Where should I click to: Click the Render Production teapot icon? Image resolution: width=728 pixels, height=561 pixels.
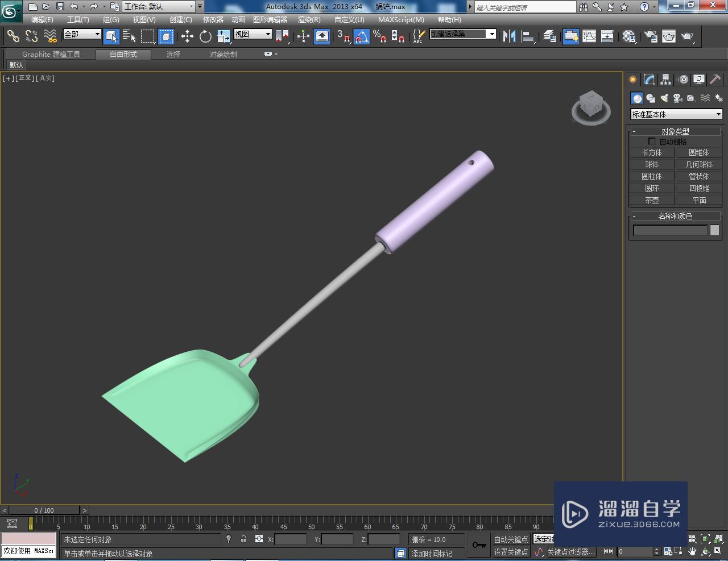[687, 36]
